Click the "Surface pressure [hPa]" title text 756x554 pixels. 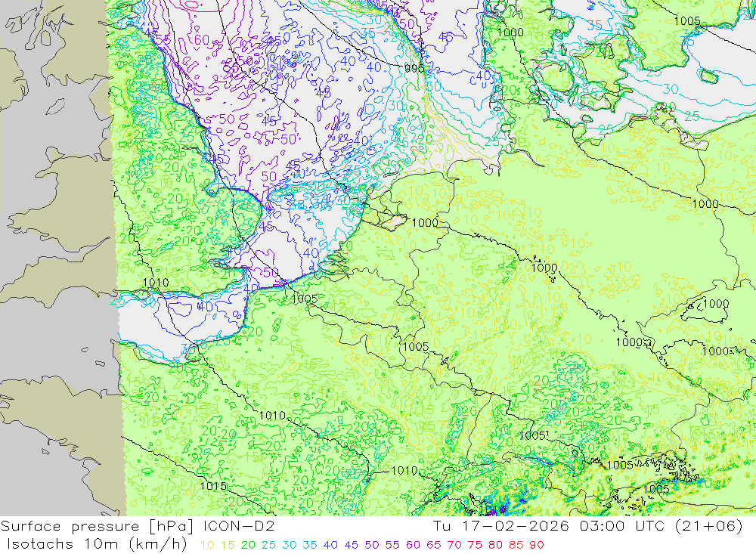[98, 527]
